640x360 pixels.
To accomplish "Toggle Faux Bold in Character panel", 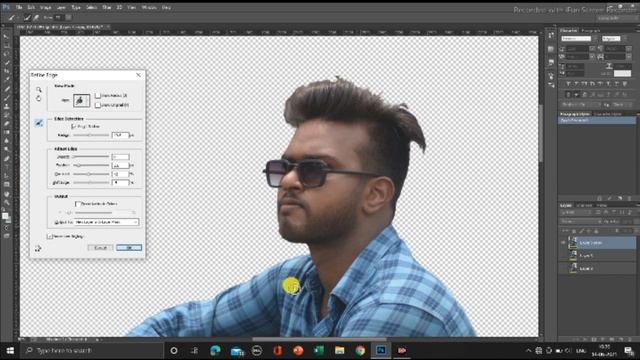I will point(568,84).
